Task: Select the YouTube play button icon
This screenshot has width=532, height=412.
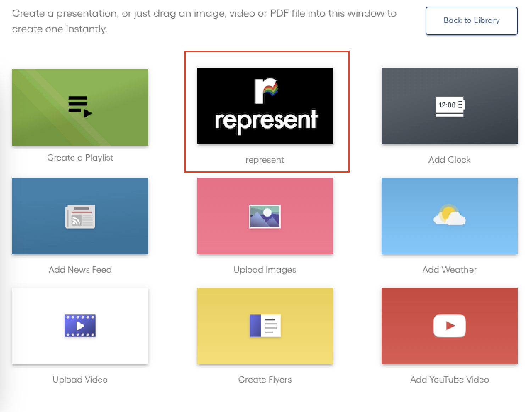Action: (x=450, y=326)
